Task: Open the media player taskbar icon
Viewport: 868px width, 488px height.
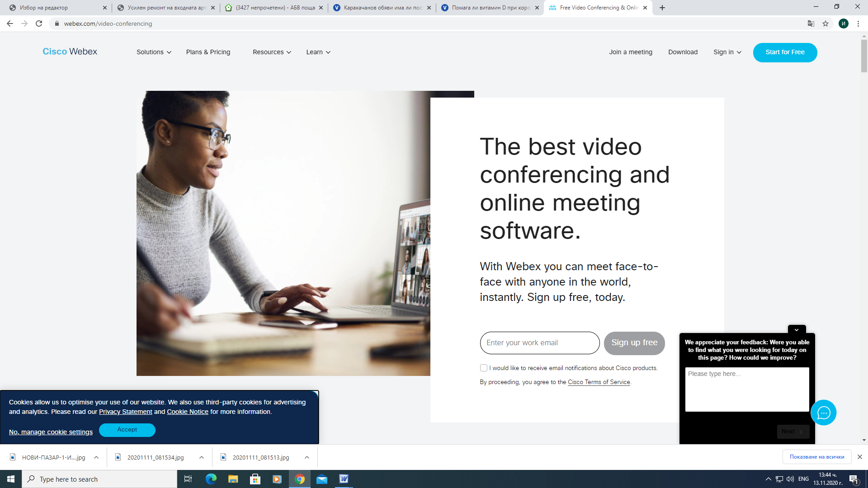Action: click(x=277, y=479)
